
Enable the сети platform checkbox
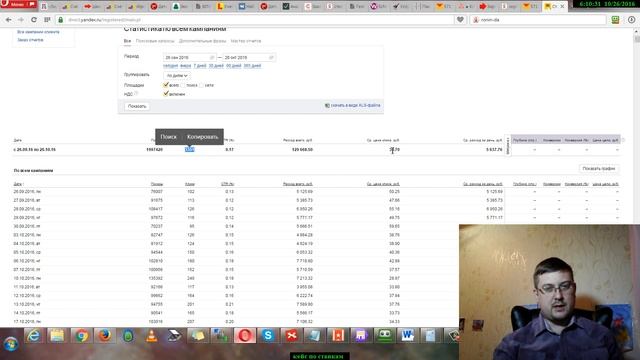[x=201, y=85]
